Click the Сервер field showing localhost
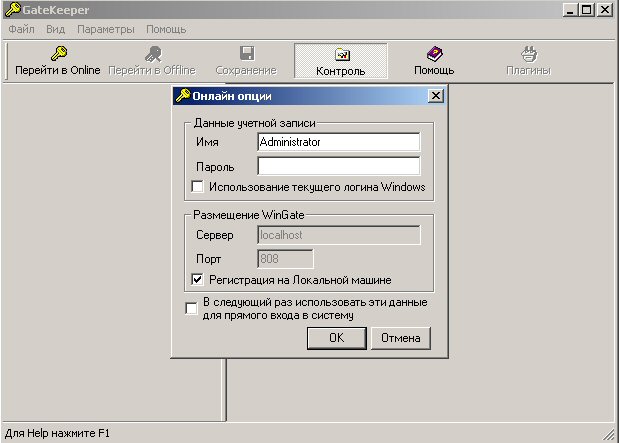The height and width of the screenshot is (443, 619). (x=339, y=235)
